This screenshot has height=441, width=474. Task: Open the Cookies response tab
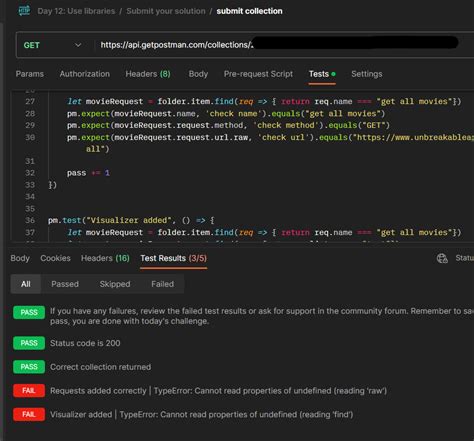[x=55, y=258]
